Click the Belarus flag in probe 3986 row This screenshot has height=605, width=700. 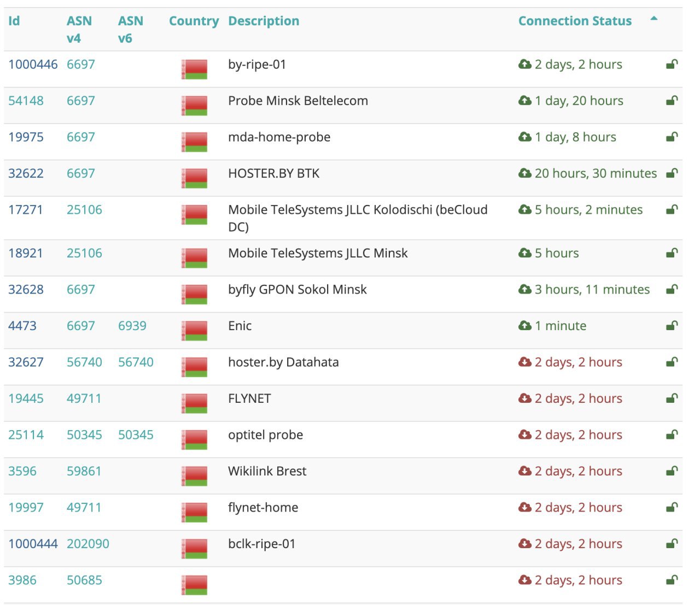[x=194, y=585]
